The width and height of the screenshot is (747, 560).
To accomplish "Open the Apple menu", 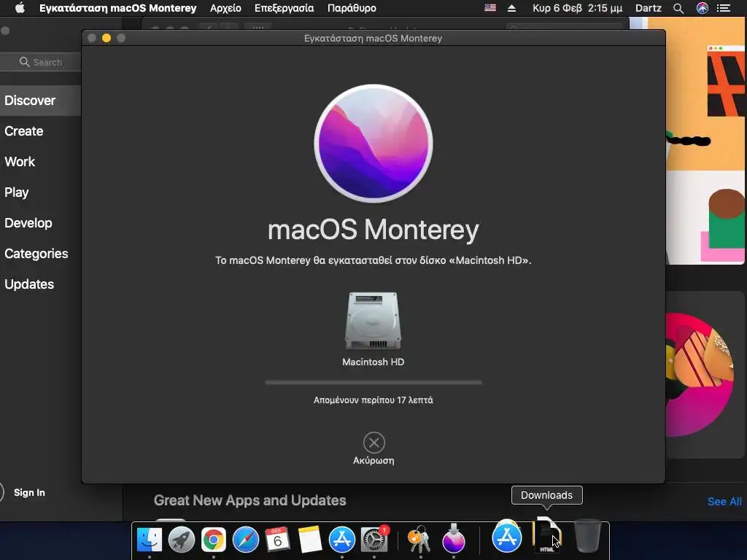I will 20,8.
